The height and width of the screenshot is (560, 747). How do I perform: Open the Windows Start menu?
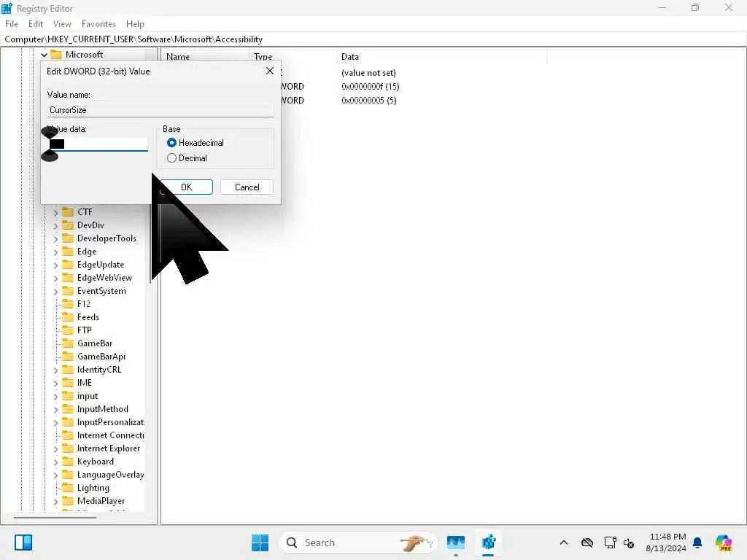point(260,542)
